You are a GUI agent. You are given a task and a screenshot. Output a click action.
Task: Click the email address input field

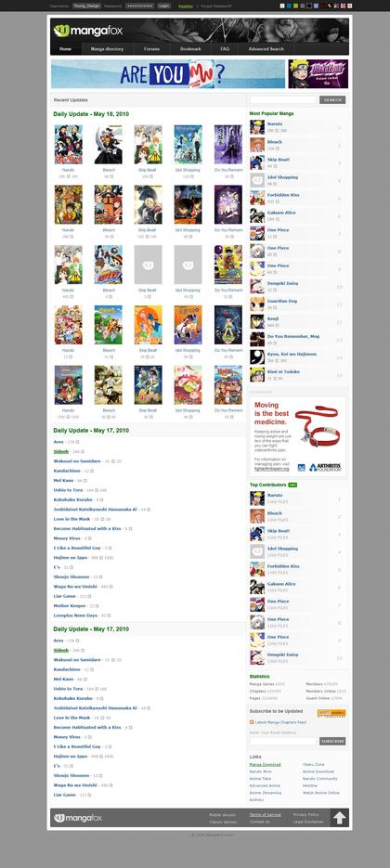pyautogui.click(x=283, y=741)
